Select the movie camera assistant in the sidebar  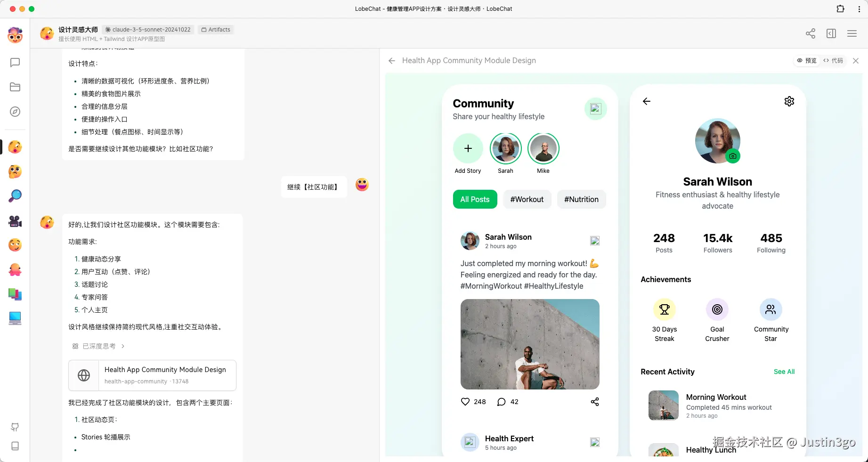point(15,220)
